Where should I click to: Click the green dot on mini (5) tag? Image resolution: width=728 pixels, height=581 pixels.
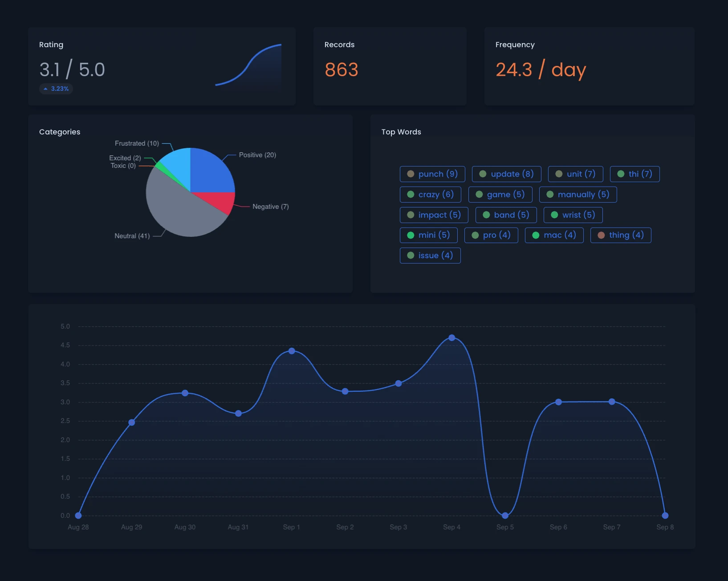pos(411,235)
